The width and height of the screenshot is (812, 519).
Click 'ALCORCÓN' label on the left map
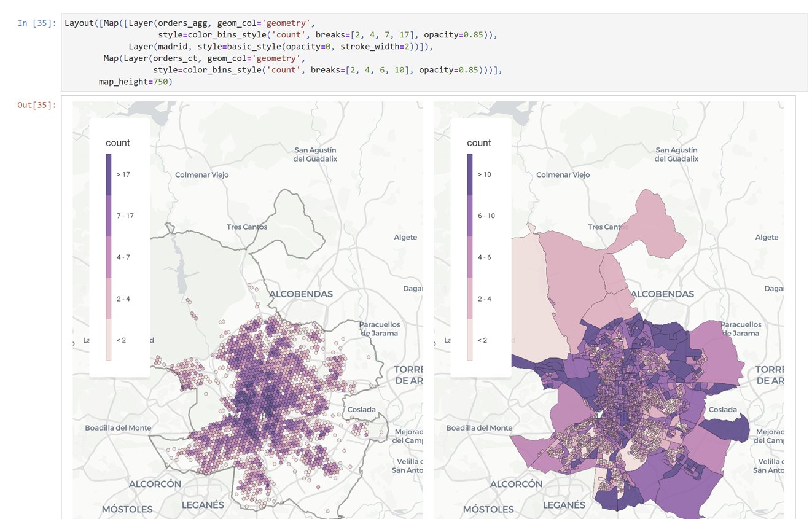tap(155, 484)
